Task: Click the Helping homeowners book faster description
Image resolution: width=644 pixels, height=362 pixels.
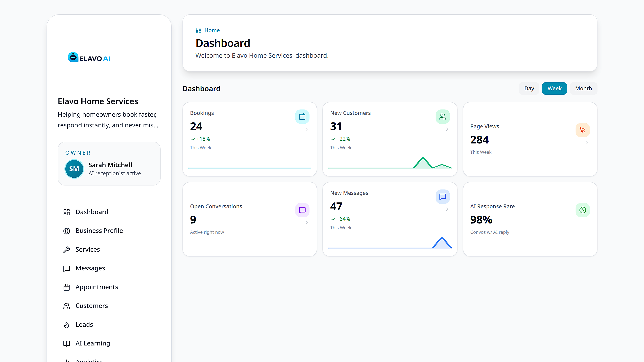Action: click(108, 120)
